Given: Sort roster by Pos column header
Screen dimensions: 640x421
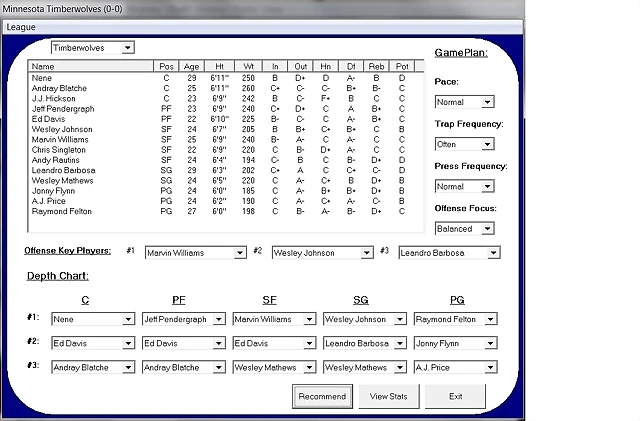Looking at the screenshot, I should 166,66.
